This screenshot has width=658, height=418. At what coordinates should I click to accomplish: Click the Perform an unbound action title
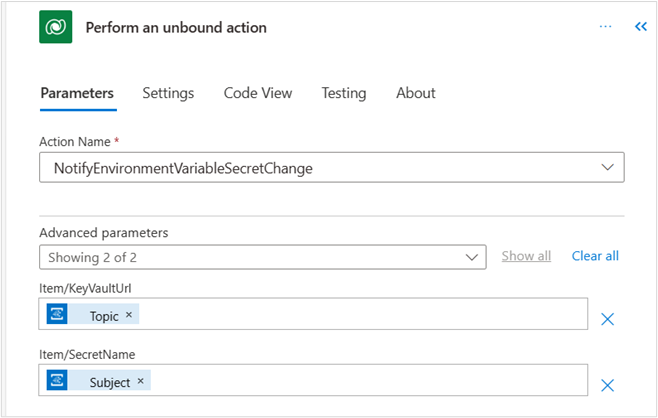click(x=176, y=28)
